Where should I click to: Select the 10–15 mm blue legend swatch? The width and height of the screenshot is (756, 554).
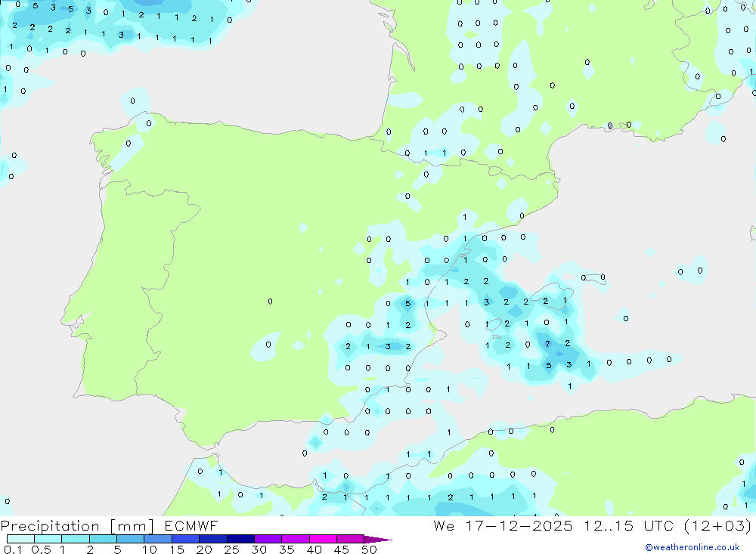click(x=158, y=539)
